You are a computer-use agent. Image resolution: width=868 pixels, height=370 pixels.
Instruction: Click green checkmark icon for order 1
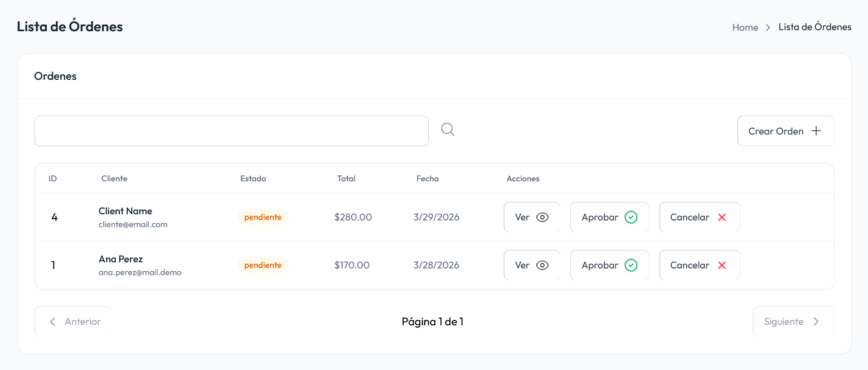coord(631,266)
